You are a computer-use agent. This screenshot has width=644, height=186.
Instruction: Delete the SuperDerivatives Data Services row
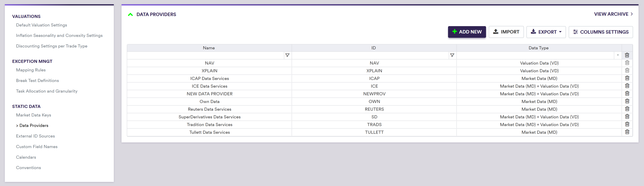[x=627, y=117]
